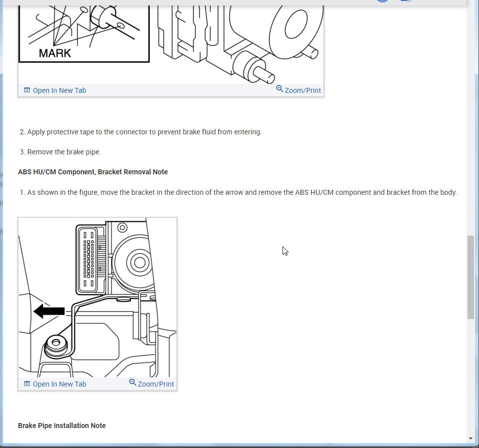479x448 pixels.
Task: Open the bracket removal figure in a new tab
Action: click(55, 384)
